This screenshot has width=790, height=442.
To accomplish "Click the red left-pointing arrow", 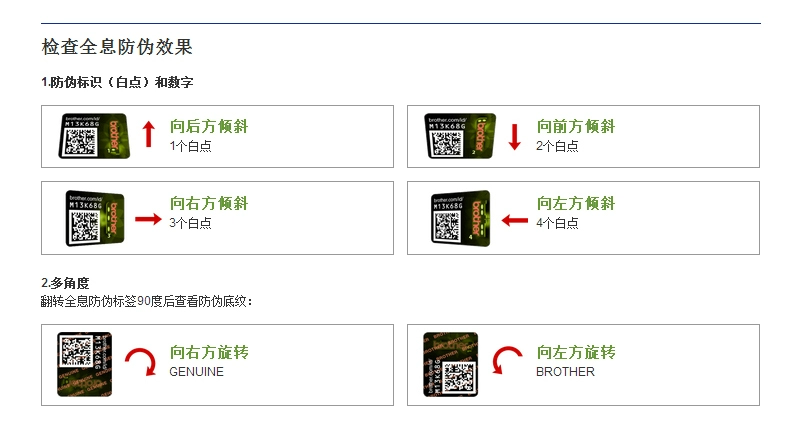I will [514, 220].
